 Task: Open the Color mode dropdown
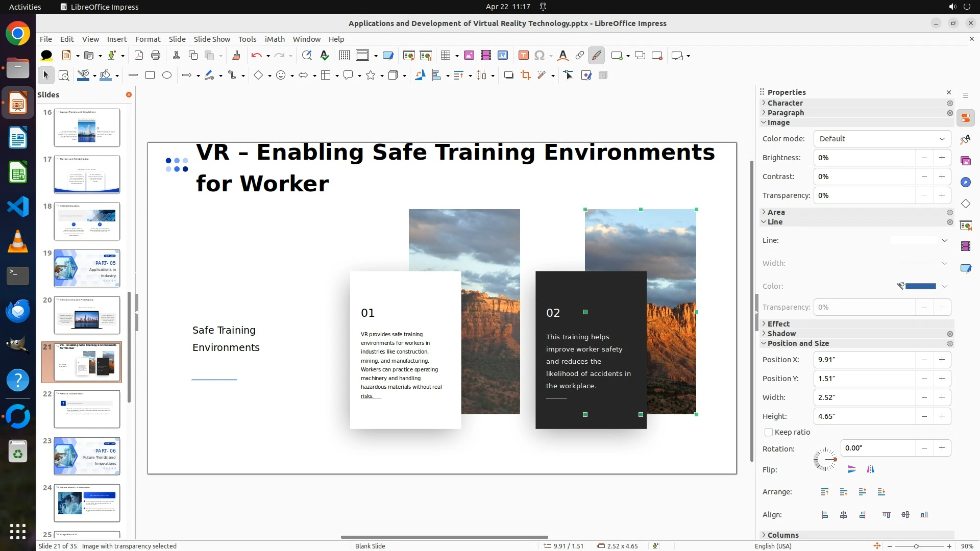(x=882, y=139)
